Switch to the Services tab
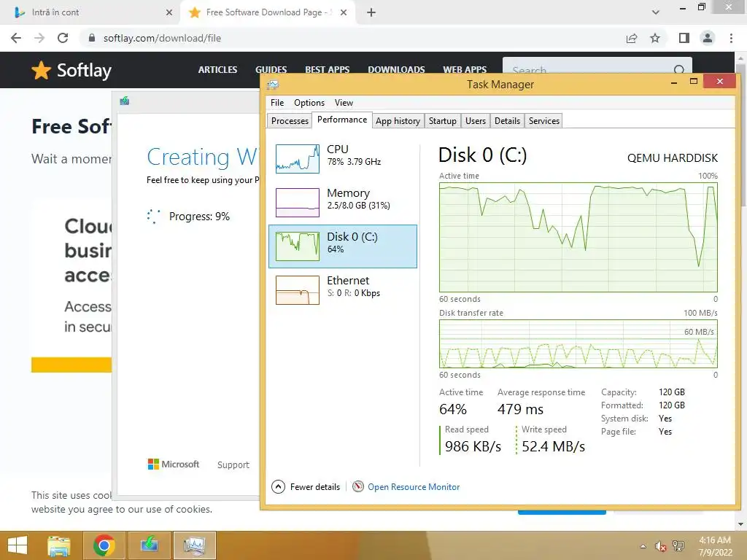The image size is (747, 560). pyautogui.click(x=543, y=121)
